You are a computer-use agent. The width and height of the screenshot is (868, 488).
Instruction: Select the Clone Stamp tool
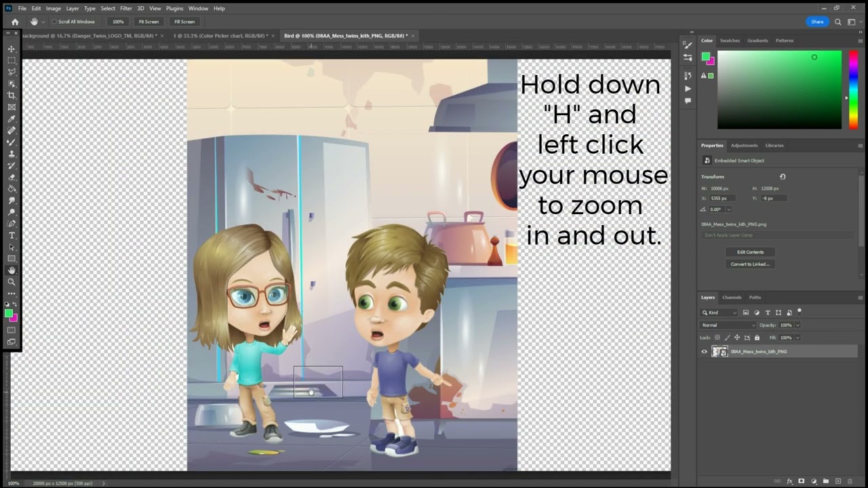point(12,154)
